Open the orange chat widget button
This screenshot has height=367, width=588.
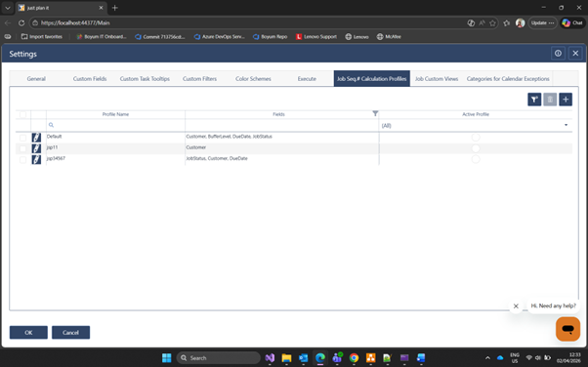click(567, 329)
